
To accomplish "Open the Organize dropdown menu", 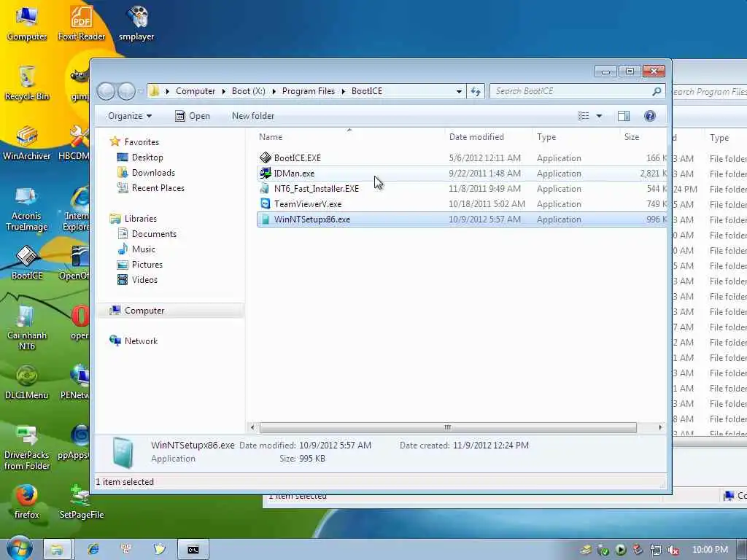I will 130,116.
